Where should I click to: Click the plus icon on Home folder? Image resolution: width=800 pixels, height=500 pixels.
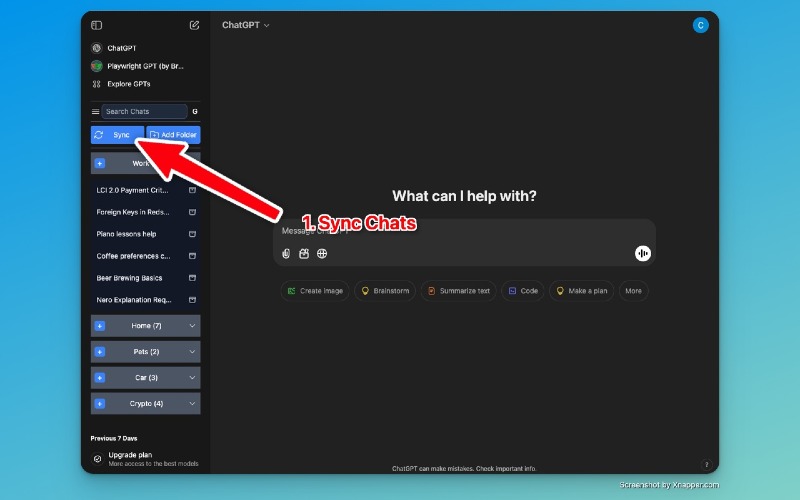coord(100,326)
